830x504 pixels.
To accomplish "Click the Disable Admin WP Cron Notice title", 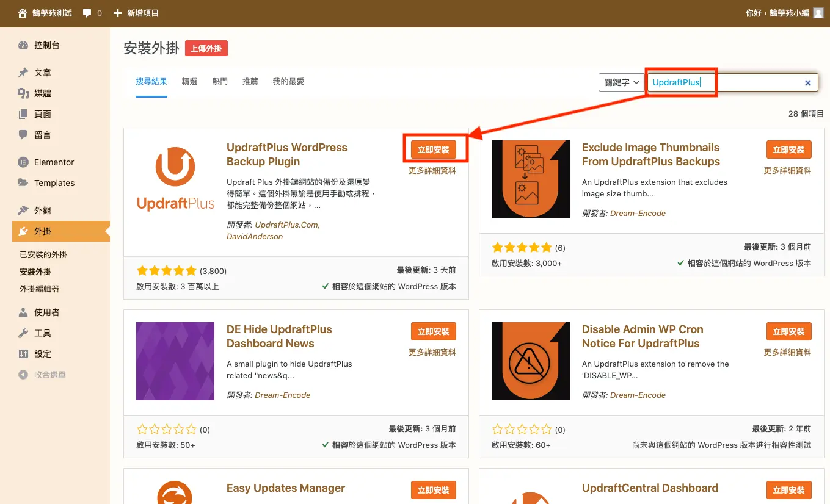I will 643,336.
